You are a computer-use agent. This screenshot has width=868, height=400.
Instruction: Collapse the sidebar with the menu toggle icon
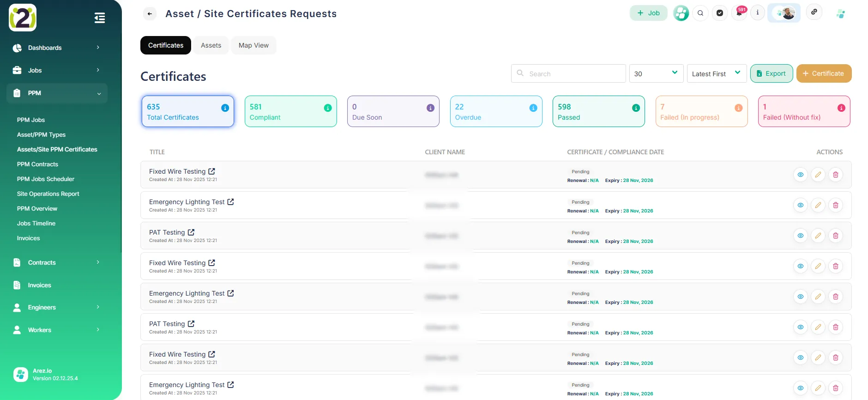pos(99,18)
